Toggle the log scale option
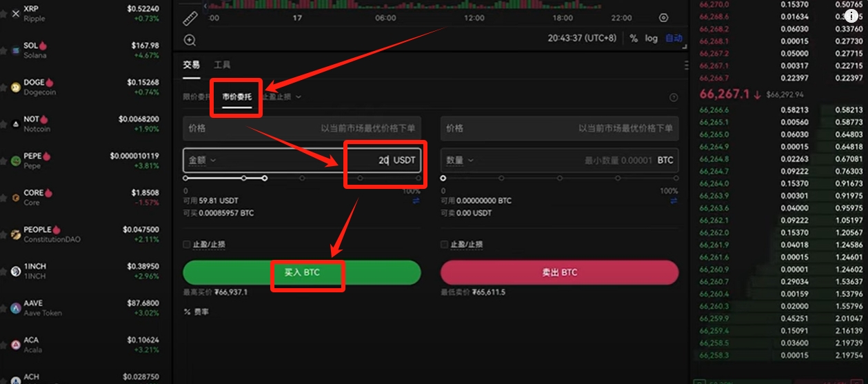The image size is (868, 384). click(x=651, y=39)
